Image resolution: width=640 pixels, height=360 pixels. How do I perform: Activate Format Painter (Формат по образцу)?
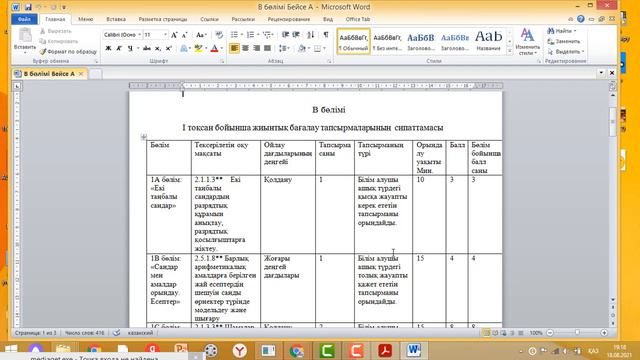tap(68, 51)
